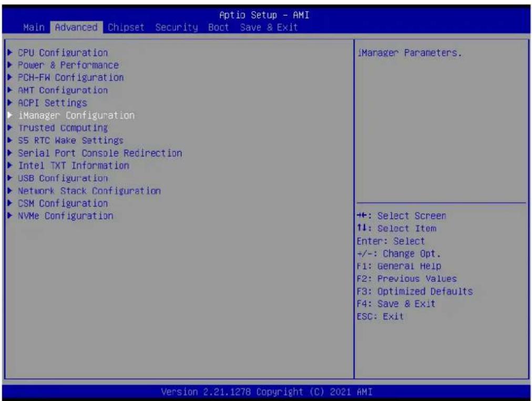Click the Aptio Setup - AMI title
Viewport: 532px width, 401px height.
tap(264, 15)
